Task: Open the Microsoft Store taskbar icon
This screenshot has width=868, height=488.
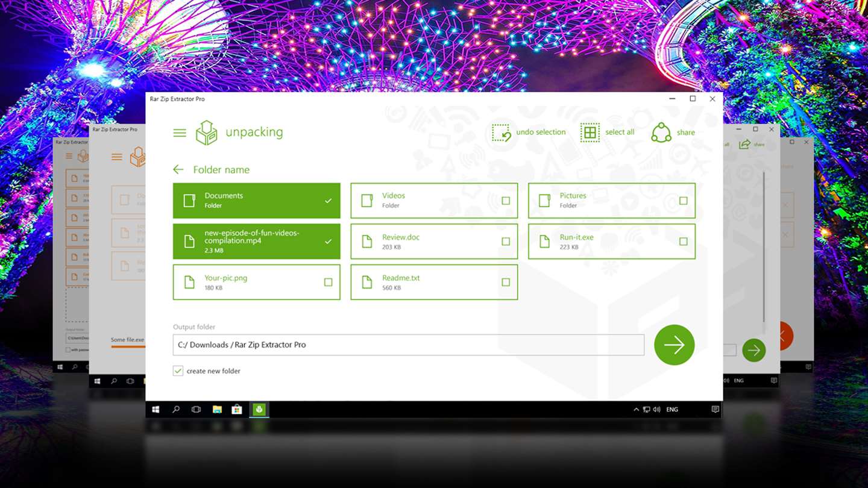Action: pyautogui.click(x=237, y=410)
